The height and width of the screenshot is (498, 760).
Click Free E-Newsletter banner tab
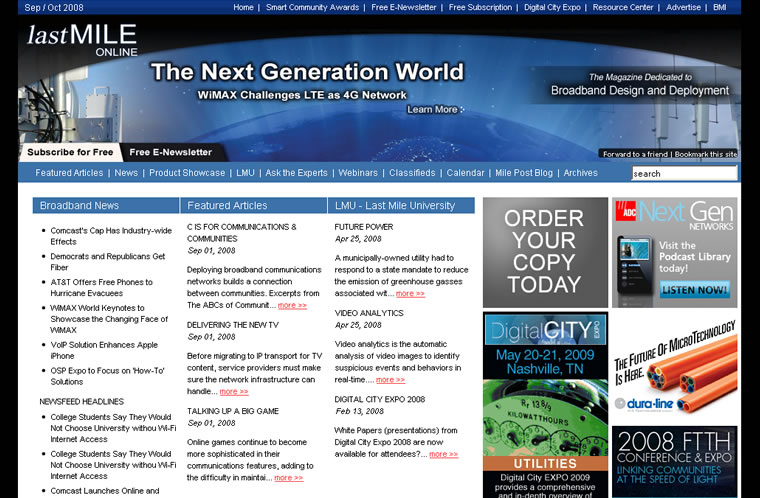(171, 152)
